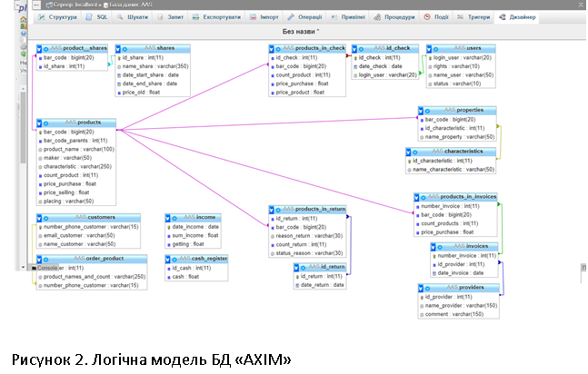The width and height of the screenshot is (588, 374).
Task: Click the options gear icon on id_check table
Action: click(361, 47)
